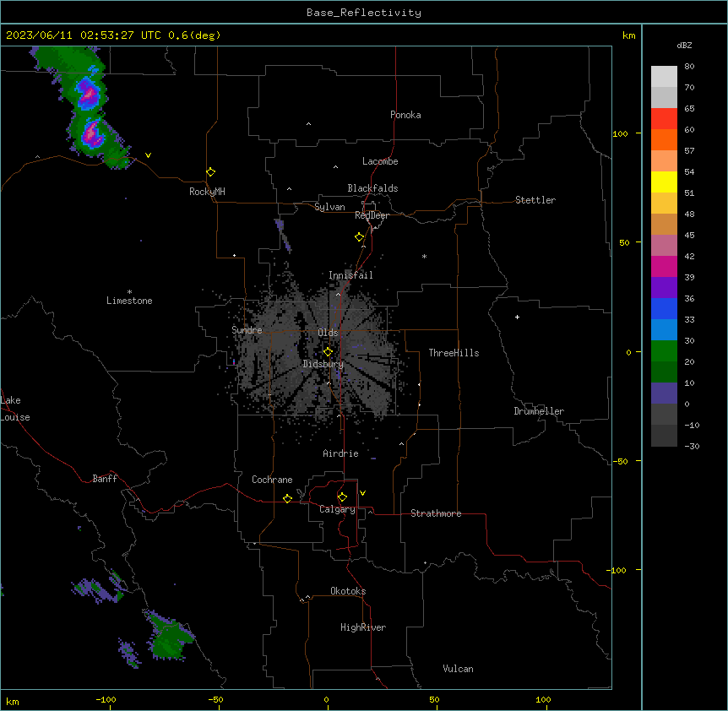Select the bright yellow 51-54 dBZ legend color
The height and width of the screenshot is (711, 728).
point(664,182)
